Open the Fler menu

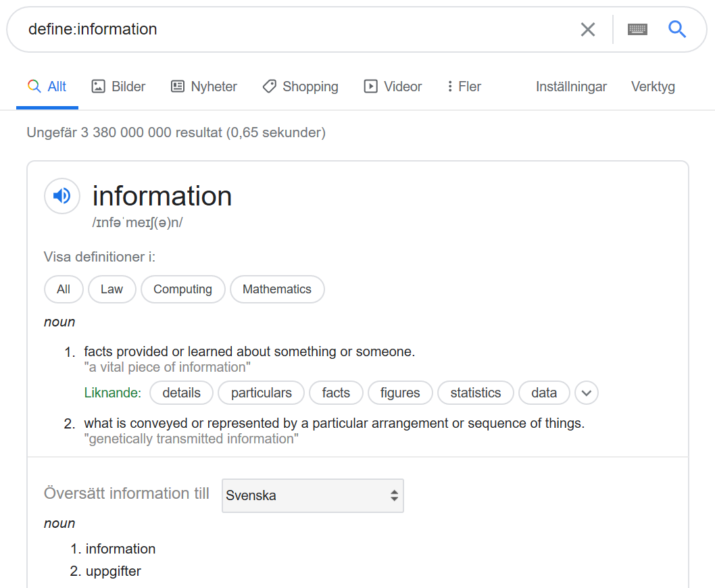(464, 87)
